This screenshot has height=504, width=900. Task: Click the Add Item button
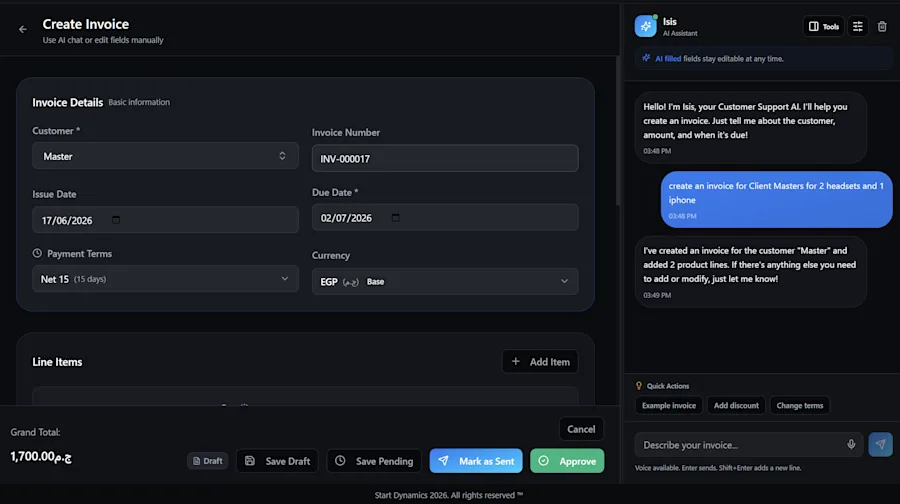point(540,362)
